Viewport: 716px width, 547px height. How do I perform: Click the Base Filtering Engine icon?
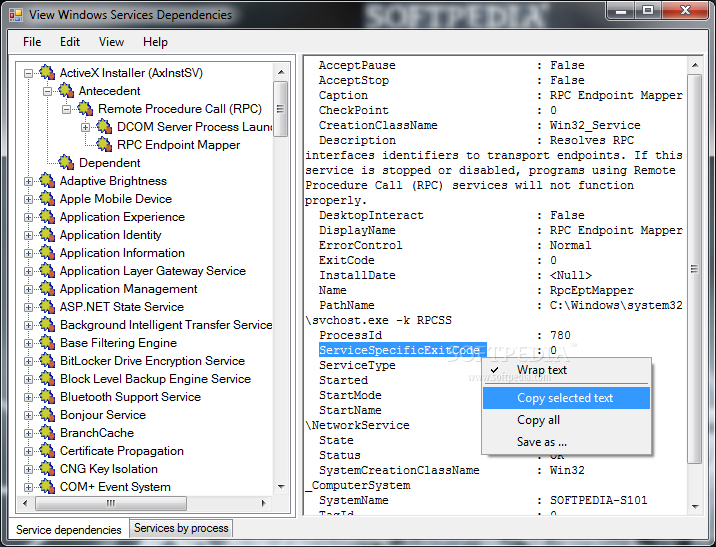[x=47, y=342]
